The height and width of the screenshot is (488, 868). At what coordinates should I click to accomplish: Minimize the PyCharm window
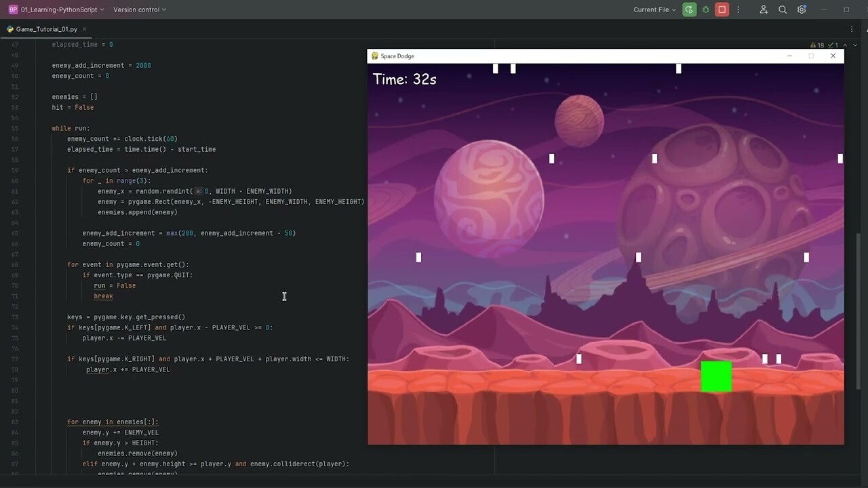[x=824, y=9]
